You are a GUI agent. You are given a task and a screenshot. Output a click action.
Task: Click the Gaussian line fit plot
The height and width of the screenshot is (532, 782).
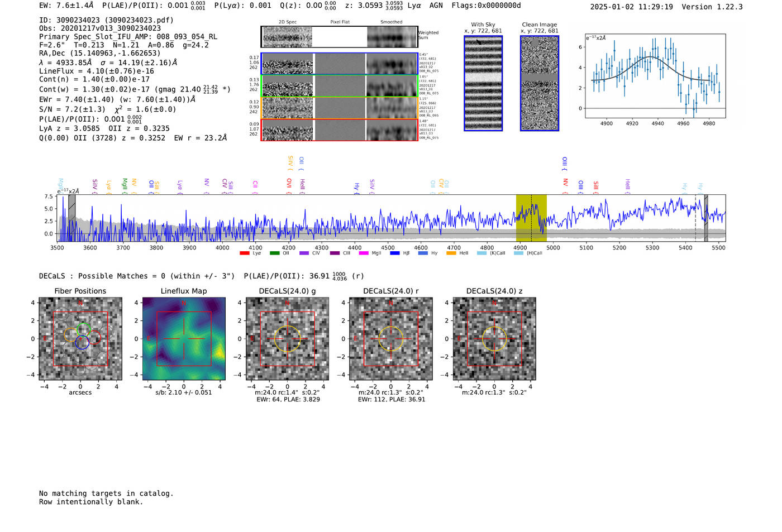click(x=655, y=76)
